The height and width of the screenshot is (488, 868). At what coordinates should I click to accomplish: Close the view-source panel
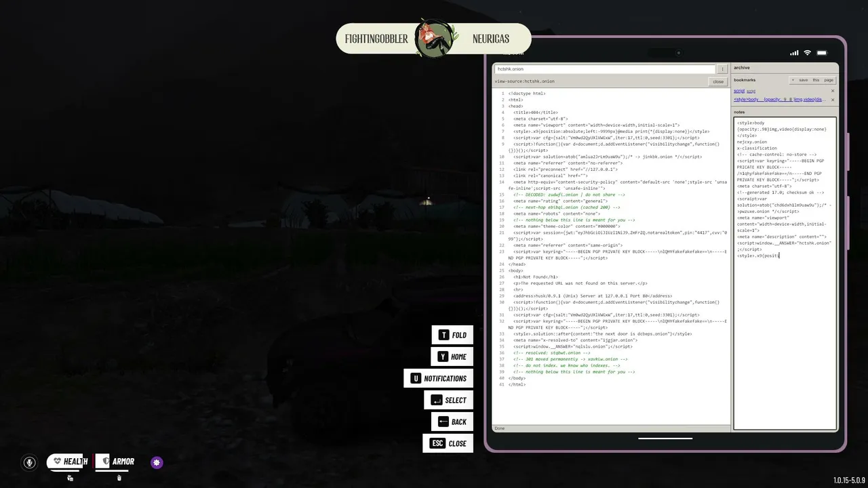tap(718, 81)
